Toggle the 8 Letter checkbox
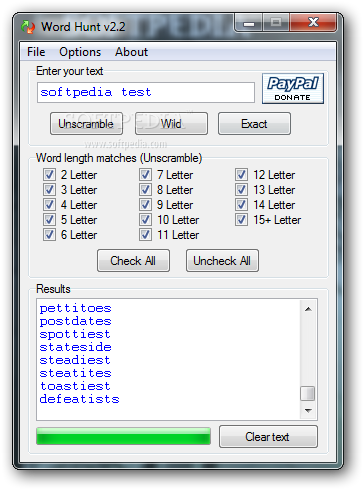Screen dimensions: 364x490 (x=145, y=190)
